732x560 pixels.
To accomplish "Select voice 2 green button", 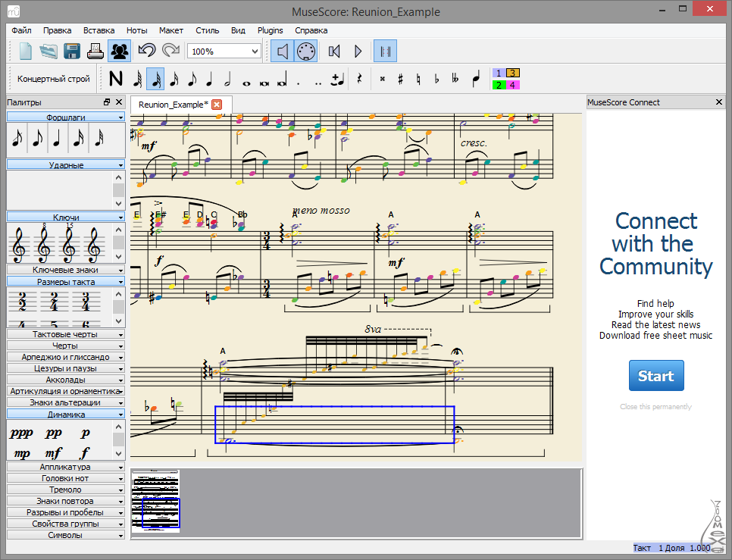I will point(499,85).
